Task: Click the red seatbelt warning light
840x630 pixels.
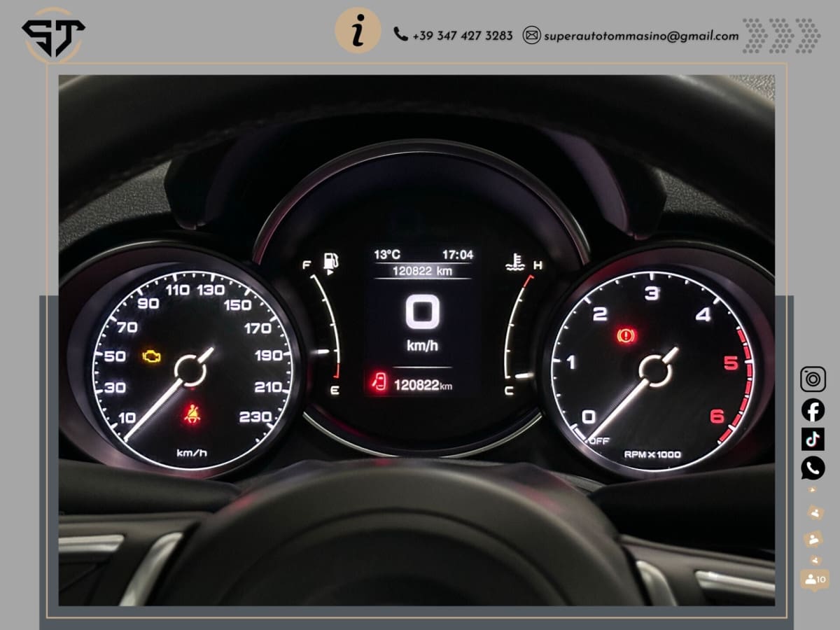Action: tap(190, 414)
